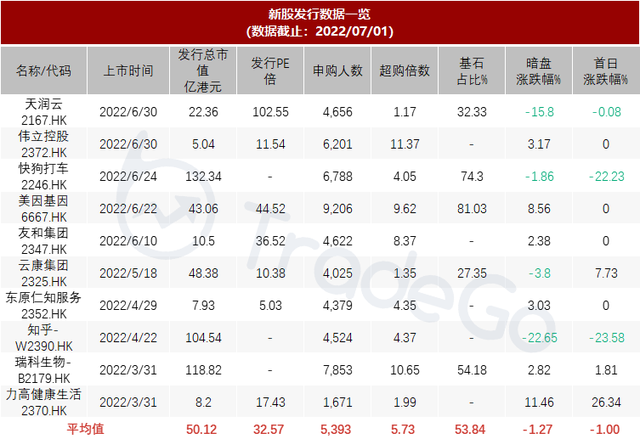Click cornerstone percentage 81.03
This screenshot has height=439, width=640.
coord(472,208)
